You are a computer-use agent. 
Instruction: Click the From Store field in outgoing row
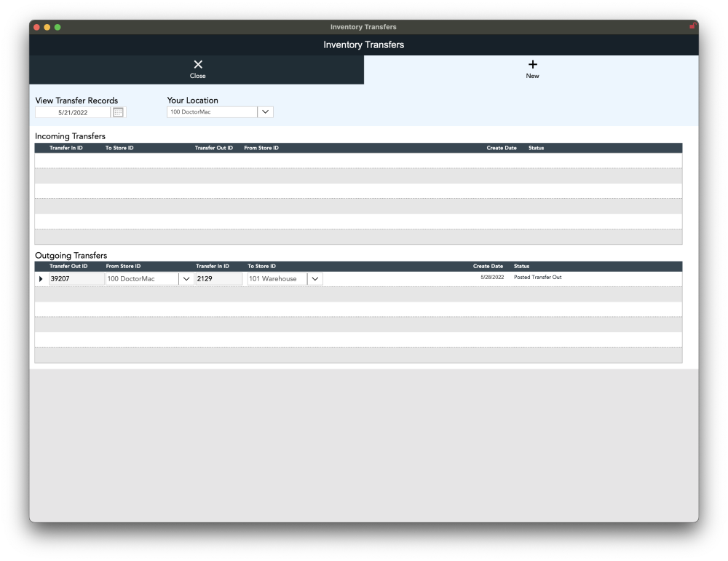point(141,279)
